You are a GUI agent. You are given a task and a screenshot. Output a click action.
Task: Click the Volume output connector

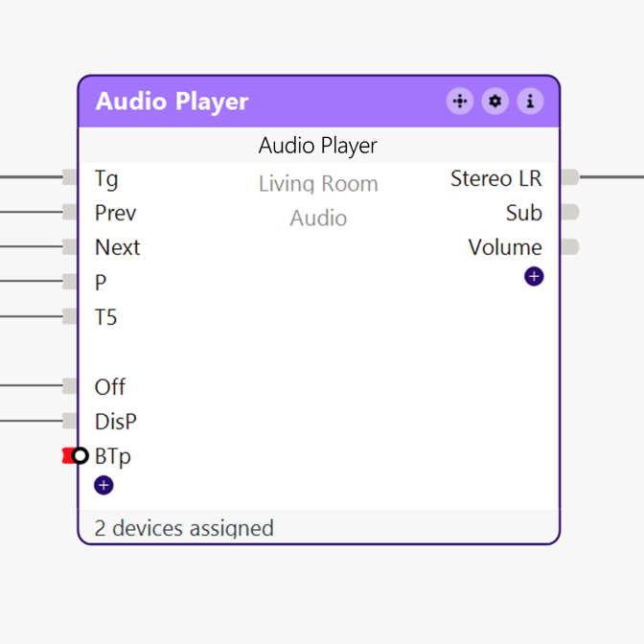(569, 246)
